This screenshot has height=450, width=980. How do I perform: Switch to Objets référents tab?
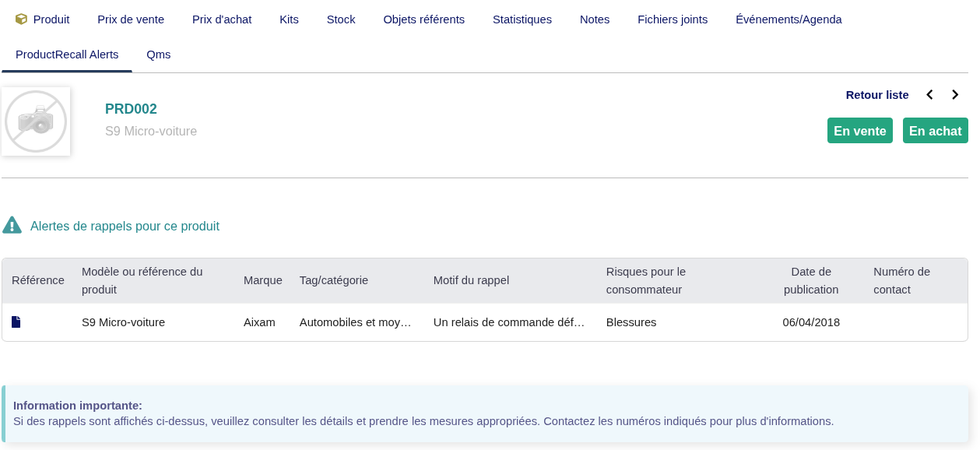(423, 19)
